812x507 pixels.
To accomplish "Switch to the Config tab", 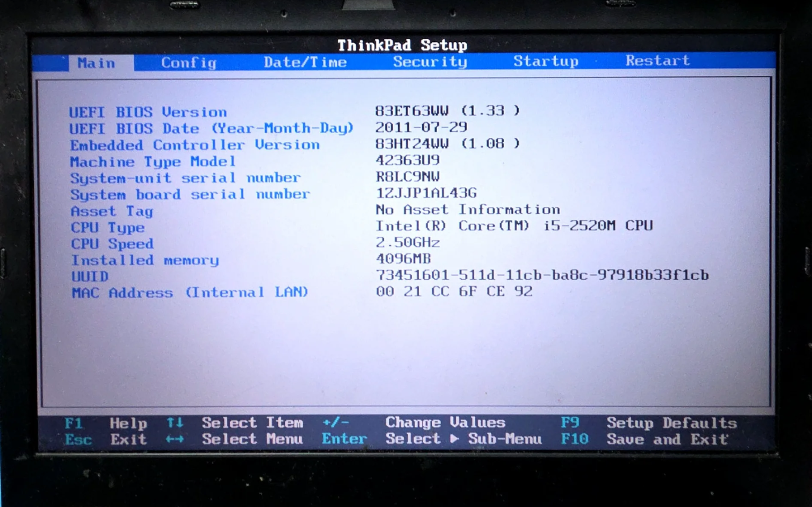I will [x=189, y=63].
